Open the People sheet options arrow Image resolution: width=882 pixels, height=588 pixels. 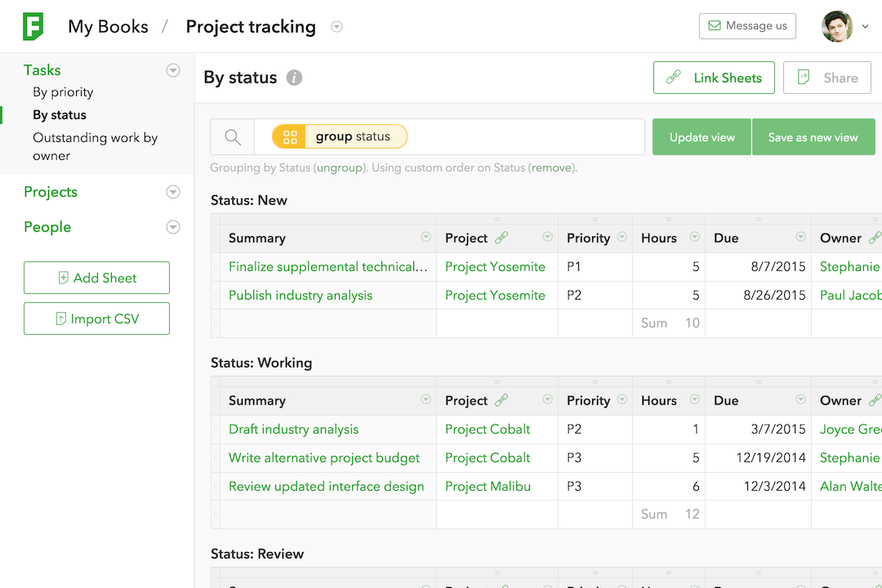173,227
